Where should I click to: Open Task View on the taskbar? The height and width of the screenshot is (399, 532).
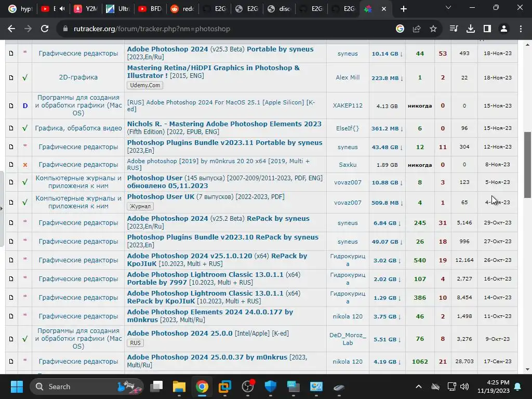pyautogui.click(x=156, y=387)
